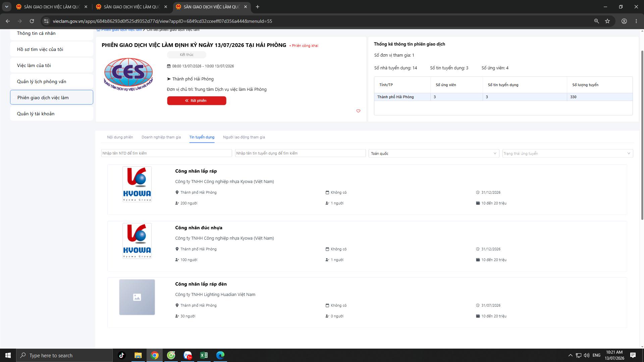Reload the current page
Screen dimensions: 644x362
point(32,21)
